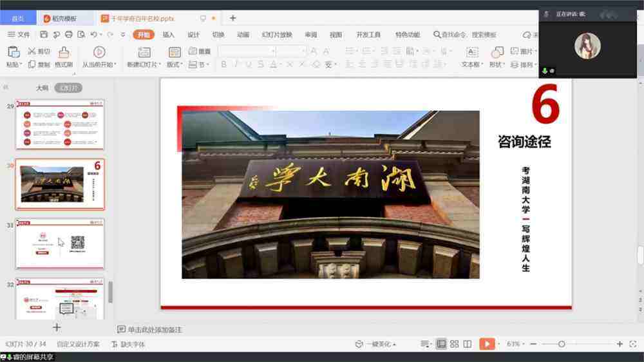Open the Developer Tools (开发工具) tab
This screenshot has height=362, width=644.
368,35
